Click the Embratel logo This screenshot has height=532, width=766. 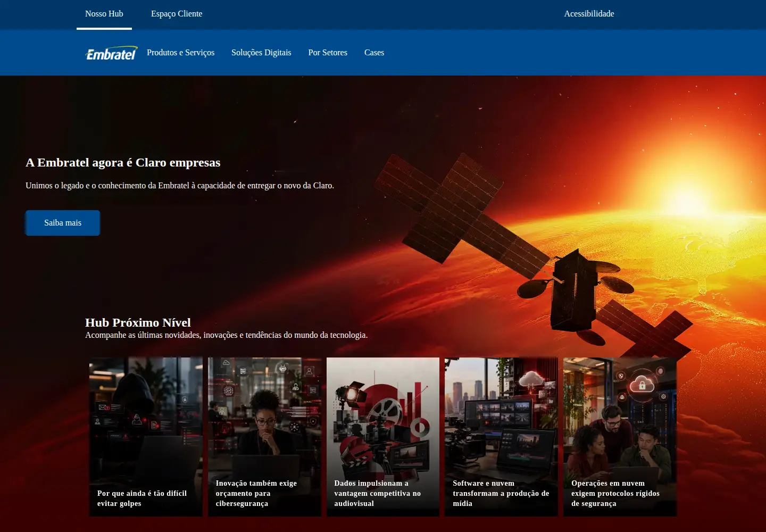tap(111, 53)
